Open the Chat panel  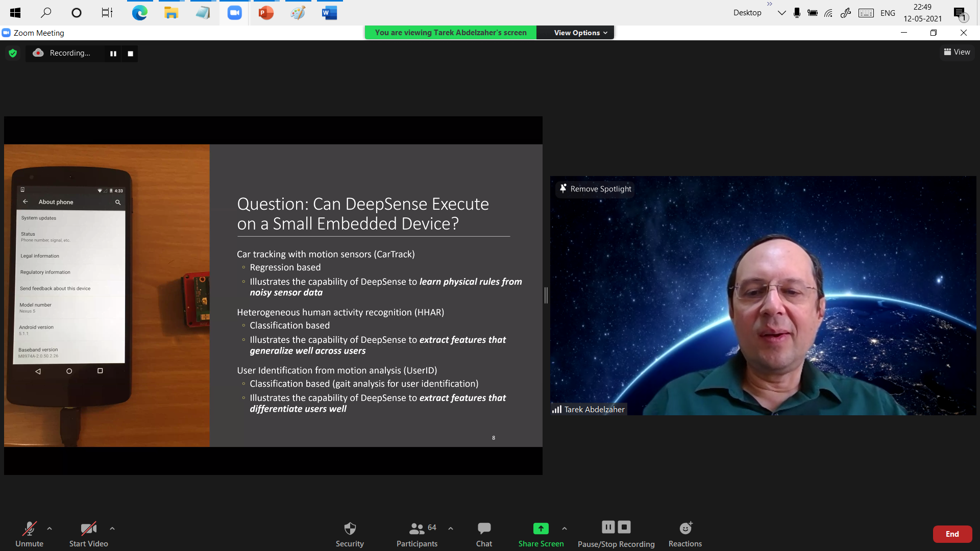coord(484,534)
